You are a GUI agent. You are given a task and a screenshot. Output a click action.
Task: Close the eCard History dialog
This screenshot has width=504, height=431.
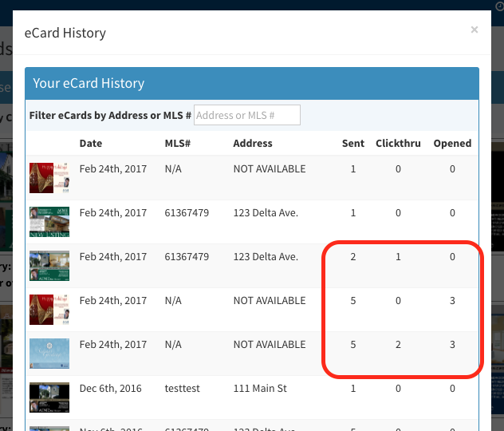474,30
